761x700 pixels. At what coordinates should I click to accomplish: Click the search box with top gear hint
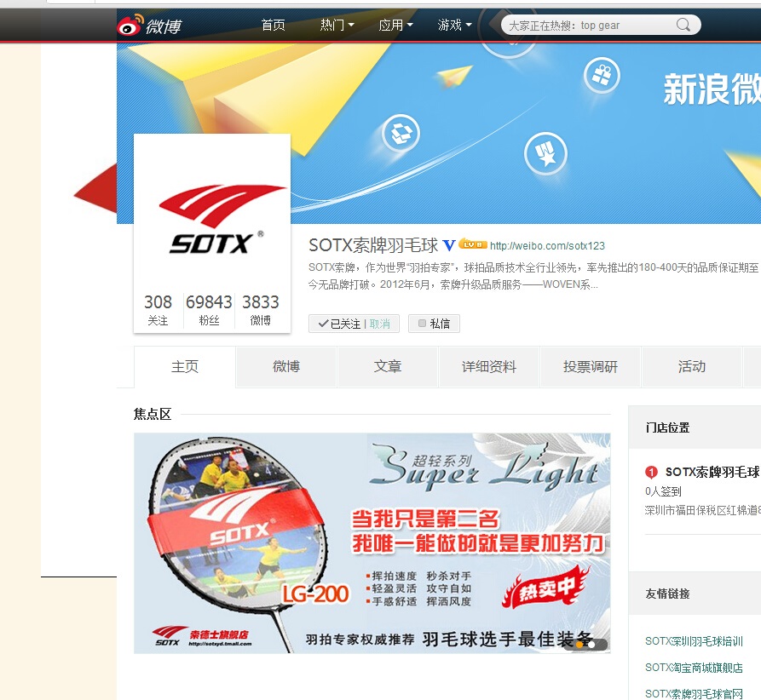tap(601, 25)
